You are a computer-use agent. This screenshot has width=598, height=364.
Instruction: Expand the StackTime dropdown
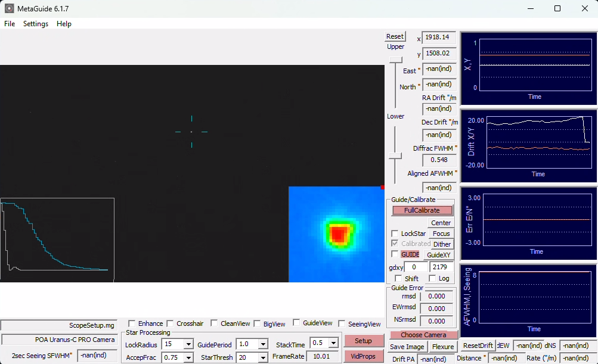334,343
